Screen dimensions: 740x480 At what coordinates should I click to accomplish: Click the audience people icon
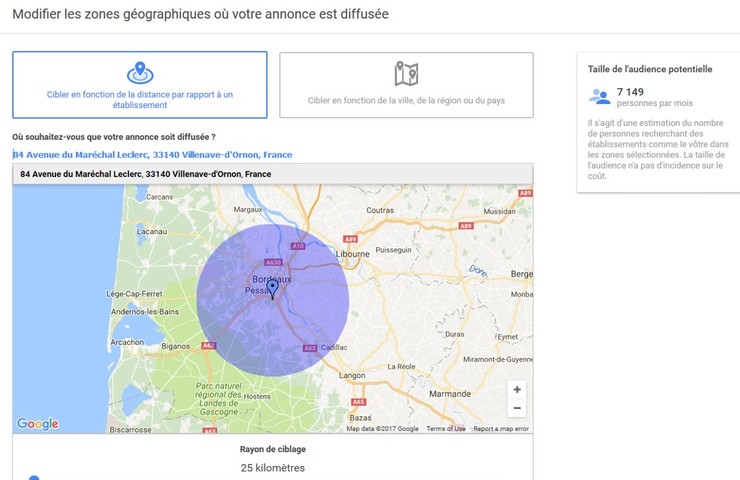pyautogui.click(x=599, y=96)
